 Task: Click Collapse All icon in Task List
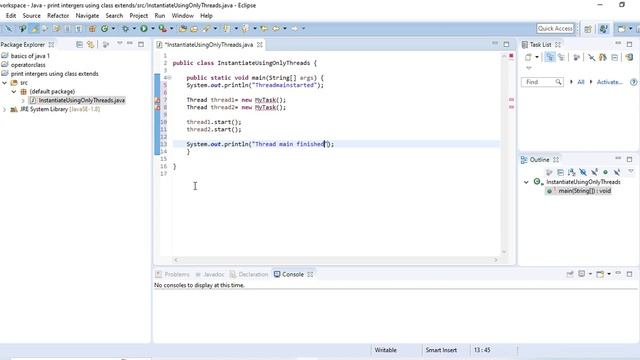pos(615,57)
